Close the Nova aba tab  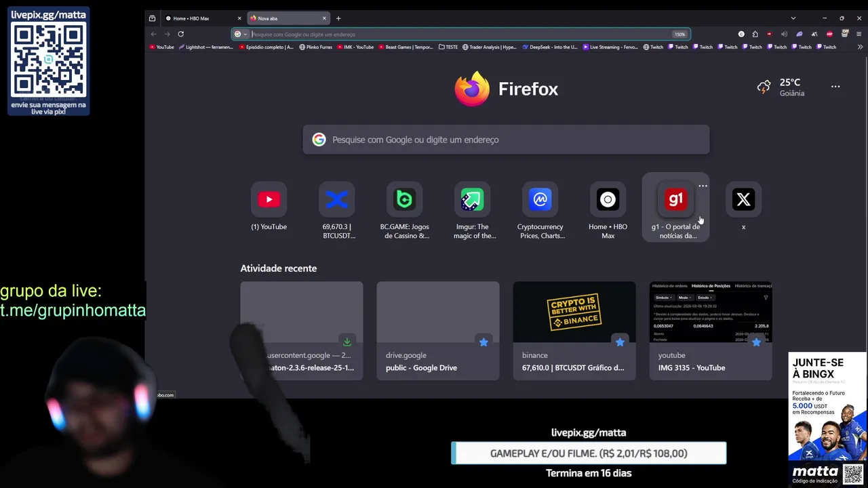pos(324,18)
